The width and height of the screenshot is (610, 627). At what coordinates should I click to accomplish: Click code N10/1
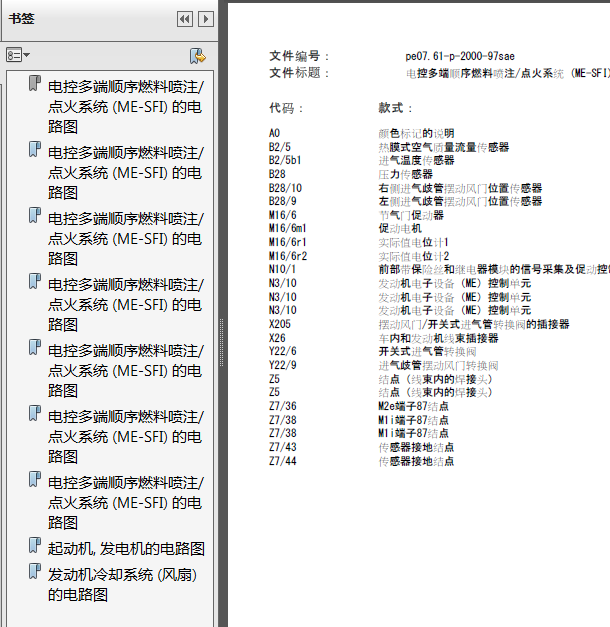point(282,269)
